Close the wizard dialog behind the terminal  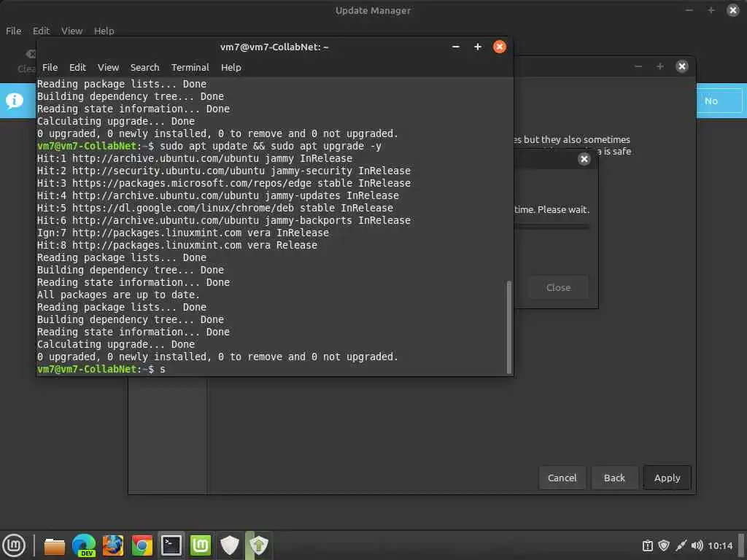(x=682, y=66)
